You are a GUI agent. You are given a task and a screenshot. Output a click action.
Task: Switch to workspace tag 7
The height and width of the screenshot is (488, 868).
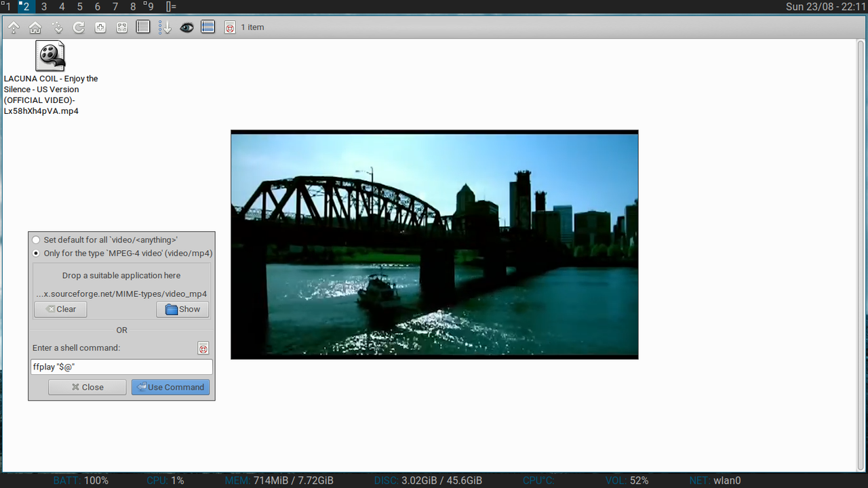115,7
